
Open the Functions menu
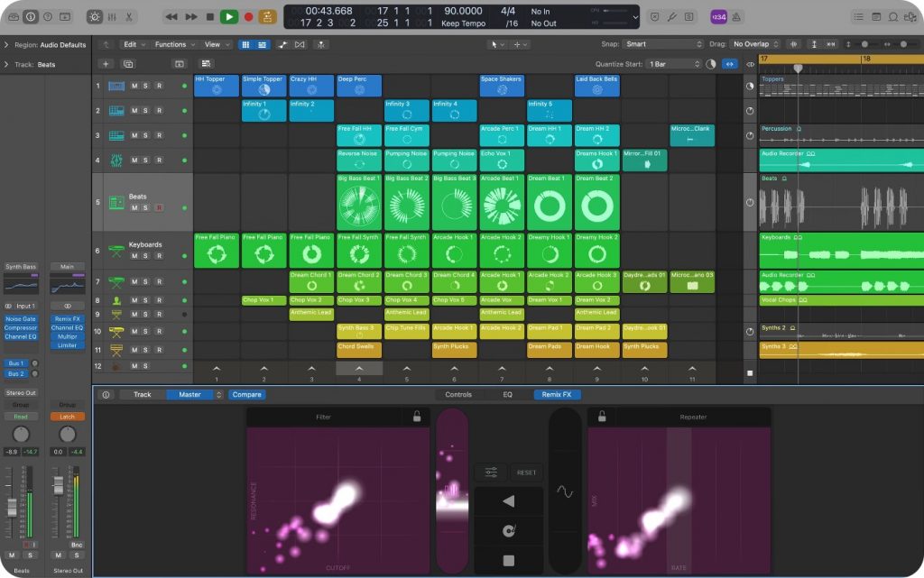[171, 43]
